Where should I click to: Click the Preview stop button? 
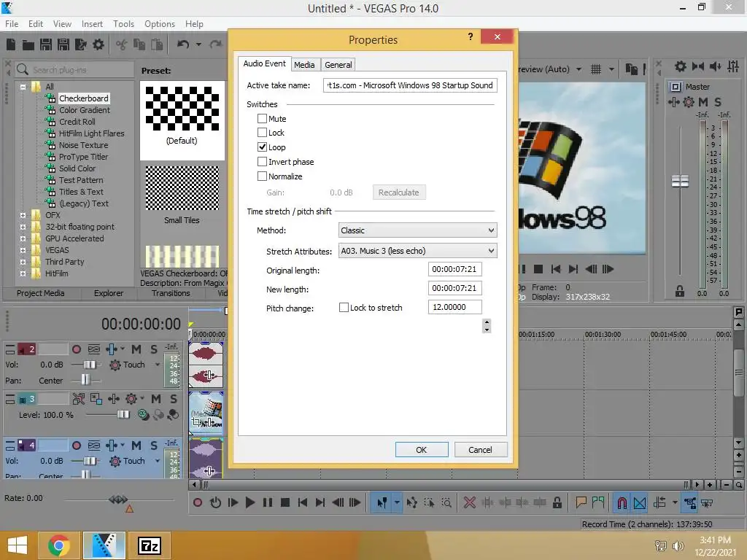click(x=538, y=269)
